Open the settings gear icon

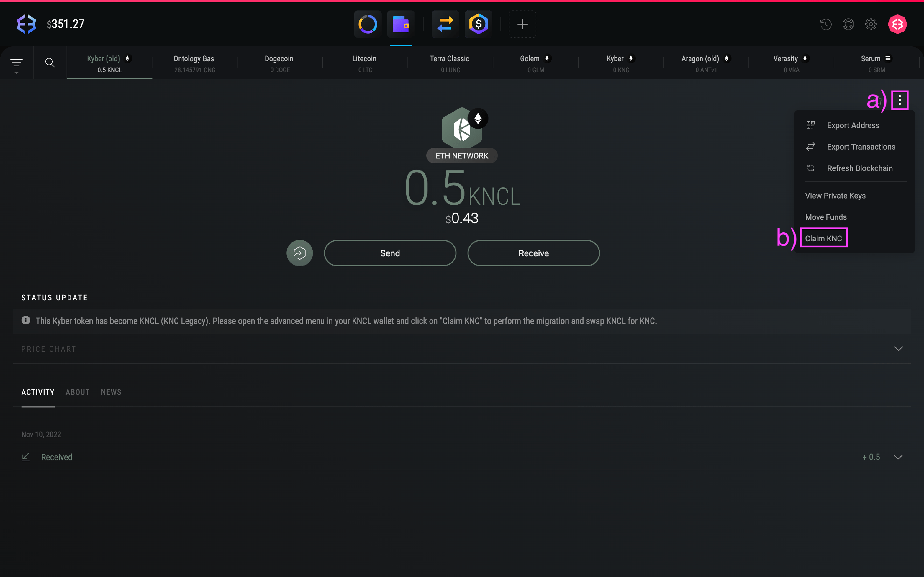pos(870,24)
